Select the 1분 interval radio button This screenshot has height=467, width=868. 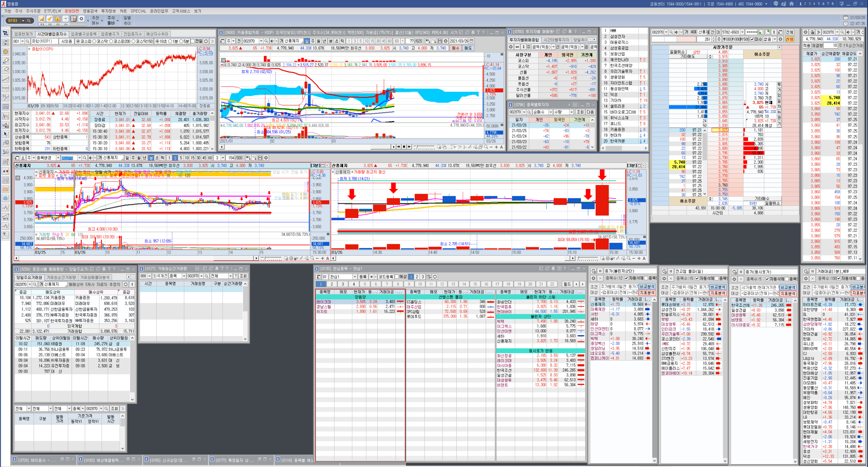coord(170,41)
